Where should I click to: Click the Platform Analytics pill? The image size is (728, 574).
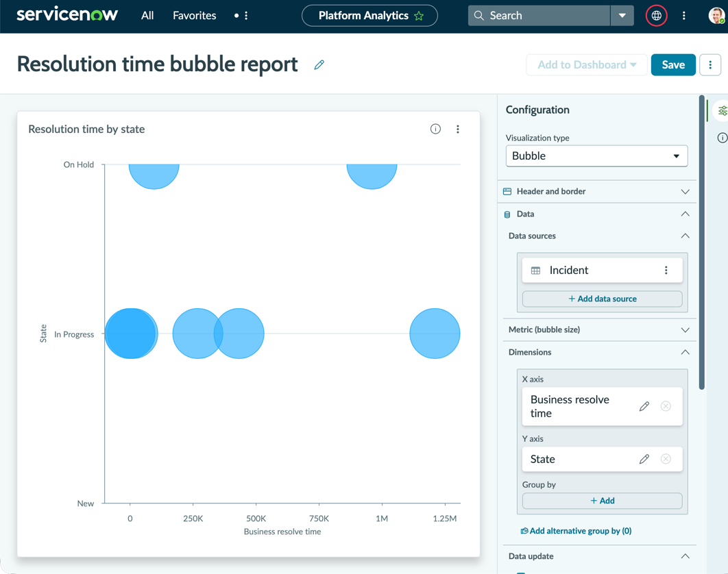click(x=369, y=15)
